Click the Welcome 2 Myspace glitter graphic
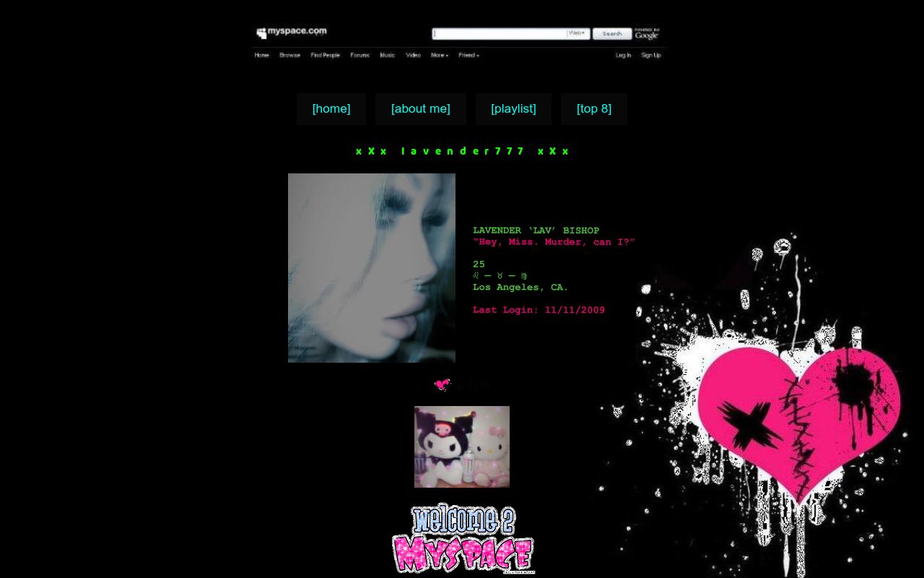 (462, 538)
